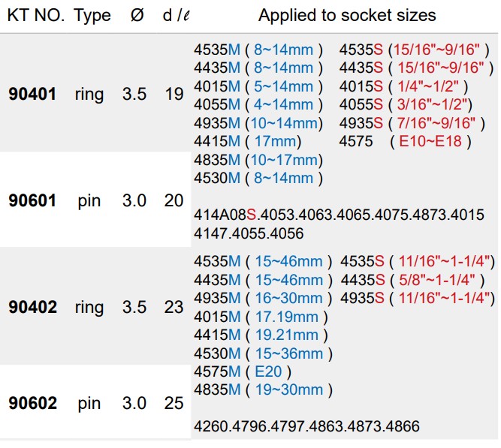501x448 pixels.
Task: Click the KT NO. column header
Action: (36, 16)
